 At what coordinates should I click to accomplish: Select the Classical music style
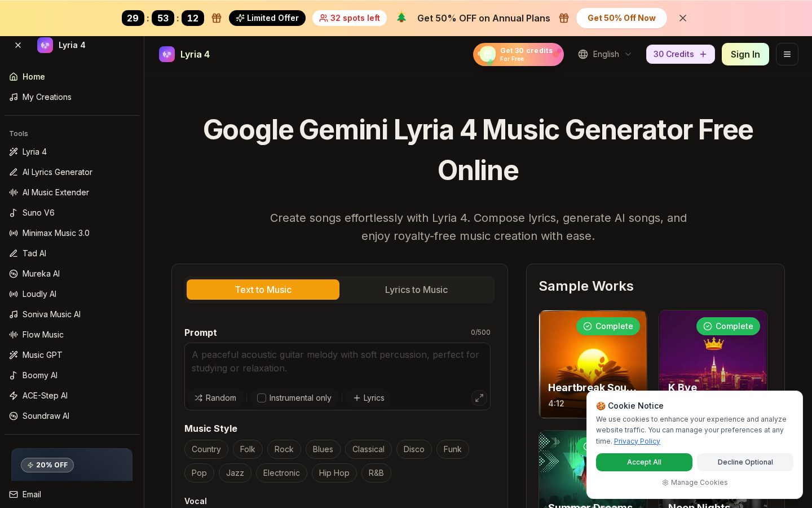(x=368, y=449)
